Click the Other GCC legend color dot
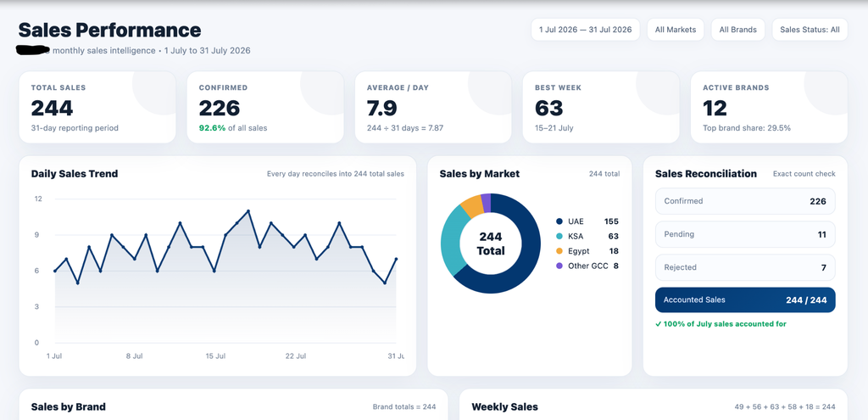Image resolution: width=868 pixels, height=420 pixels. point(559,266)
